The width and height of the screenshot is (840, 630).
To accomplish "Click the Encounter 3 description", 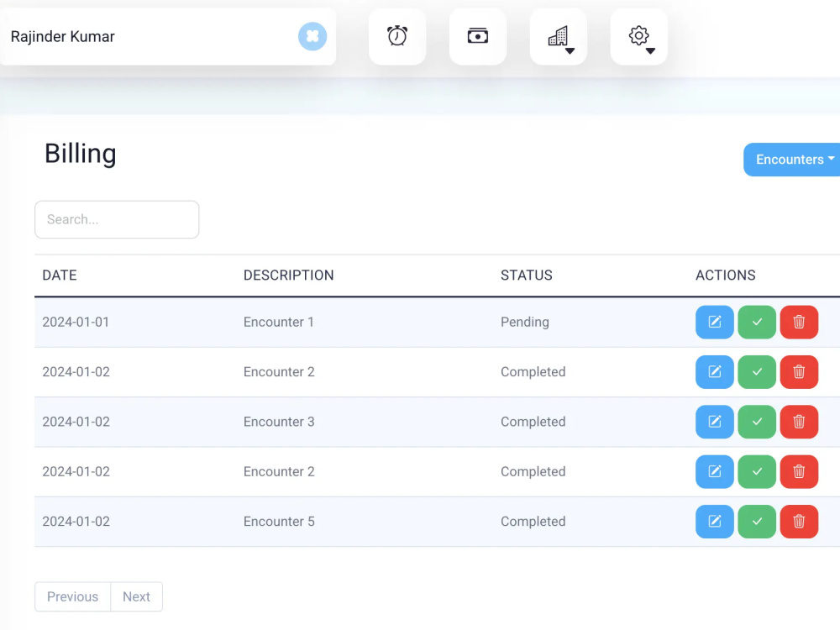I will point(279,422).
